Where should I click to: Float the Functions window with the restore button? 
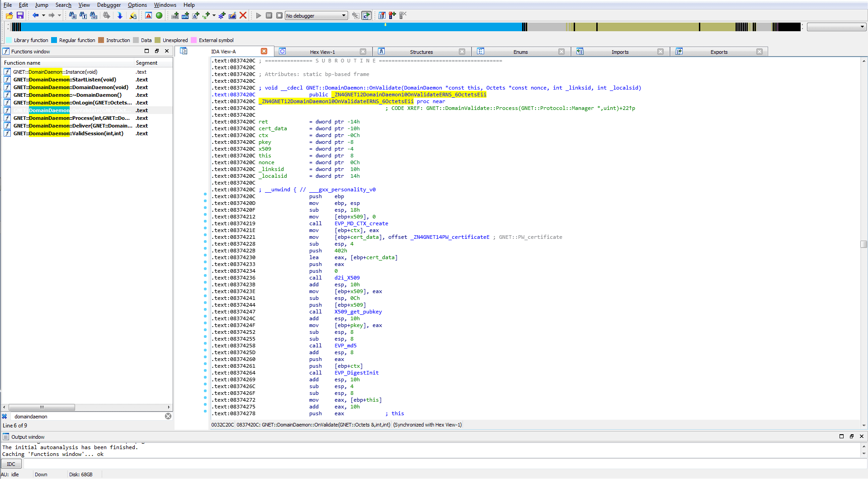pos(157,51)
